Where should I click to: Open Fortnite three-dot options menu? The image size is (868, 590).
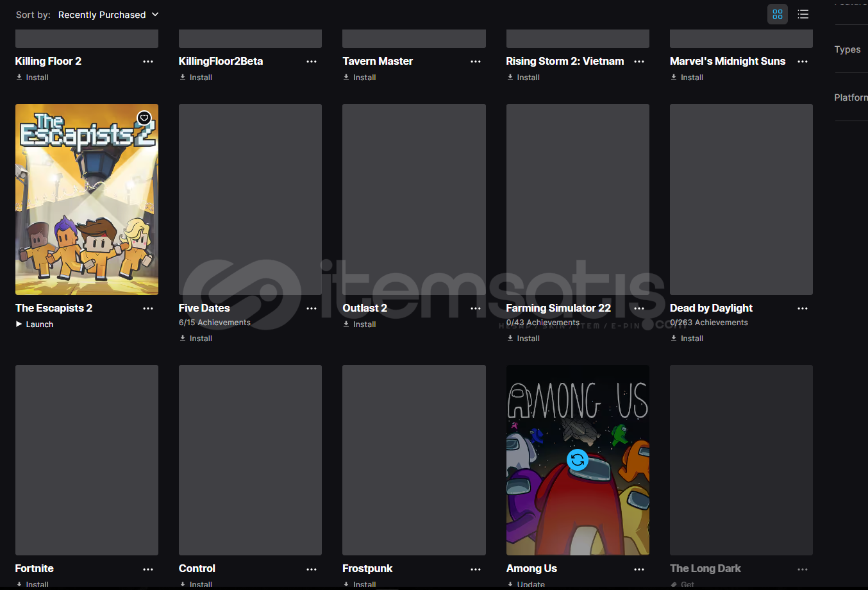(148, 569)
